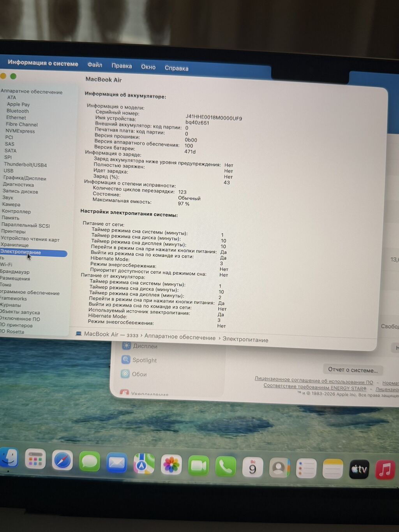Open Notes app in the Dock
The width and height of the screenshot is (399, 532).
[x=333, y=469]
